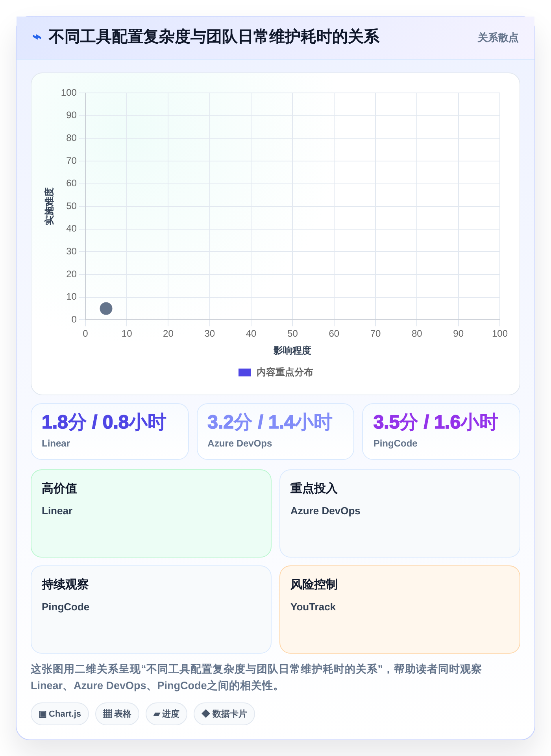Select the Azure DevOps 3.2分 stat card
The height and width of the screenshot is (756, 551).
click(x=275, y=432)
